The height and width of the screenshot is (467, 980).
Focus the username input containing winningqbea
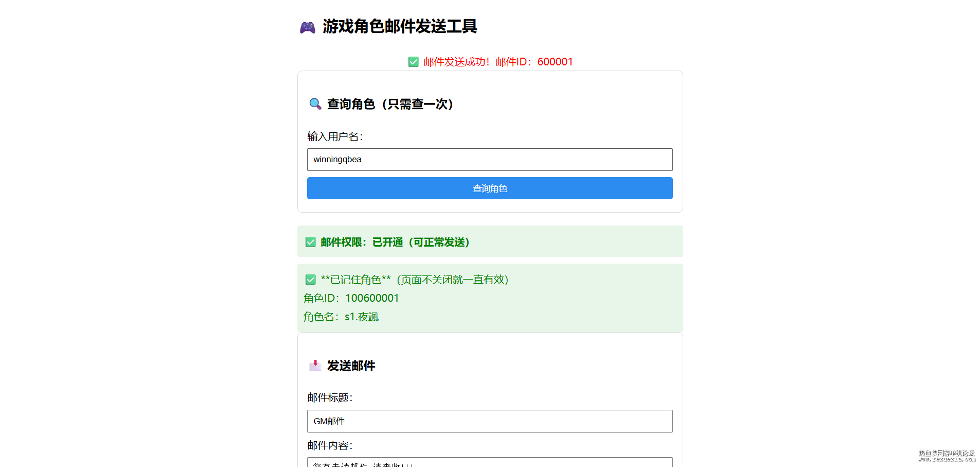pyautogui.click(x=490, y=160)
